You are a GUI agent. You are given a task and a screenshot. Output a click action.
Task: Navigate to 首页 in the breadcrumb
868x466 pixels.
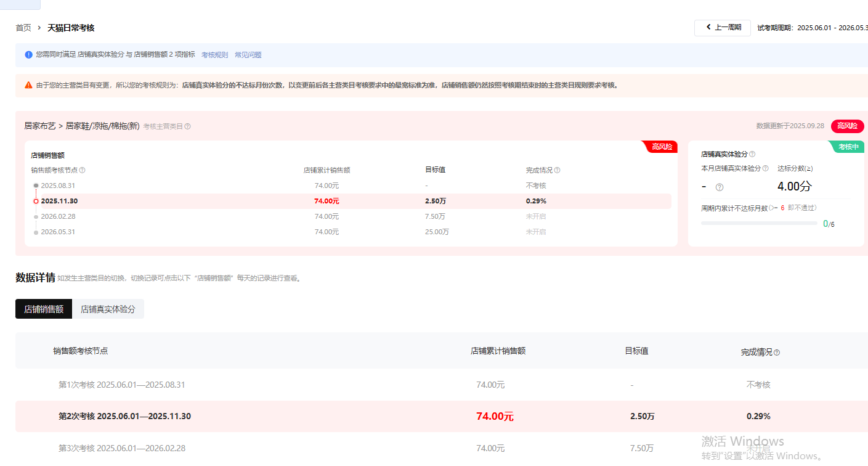tap(23, 28)
